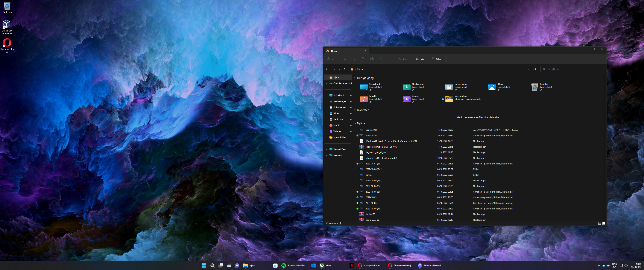Image resolution: width=644 pixels, height=270 pixels.
Task: Switch to large thumbnails view in status bar
Action: [604, 223]
